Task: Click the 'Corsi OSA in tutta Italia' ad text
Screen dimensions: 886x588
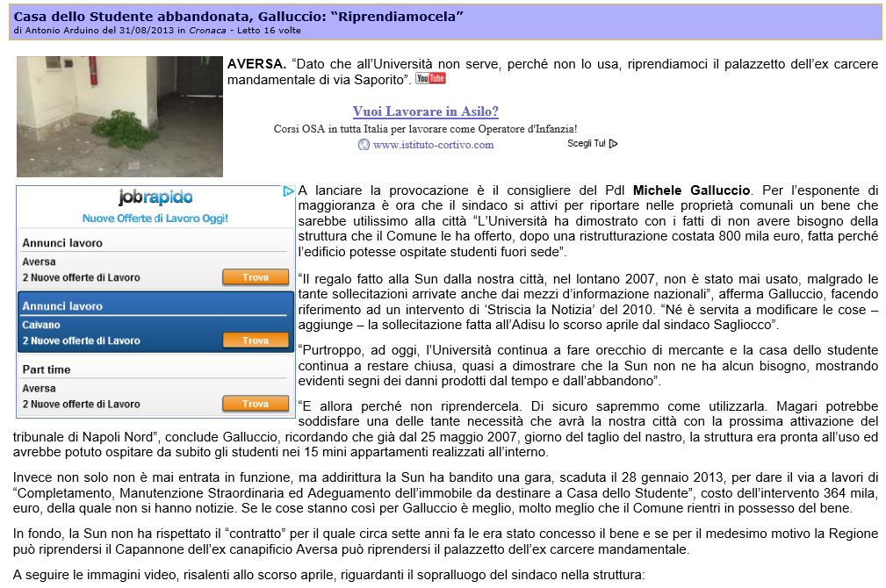Action: coord(425,128)
